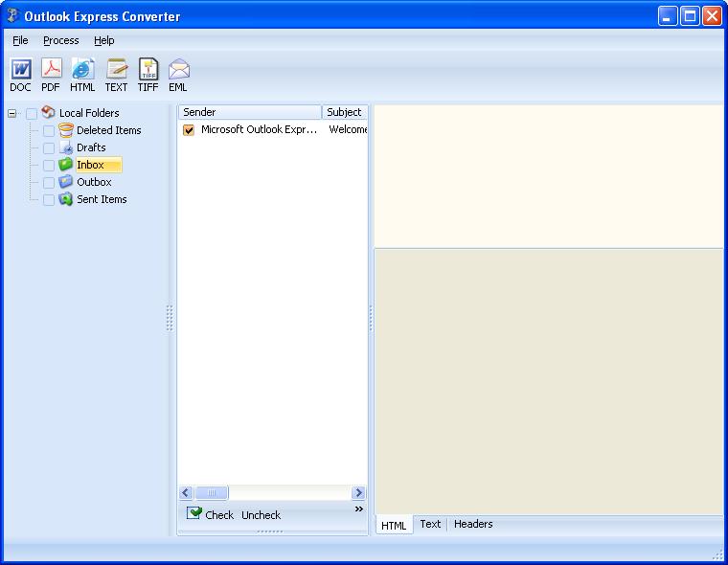The height and width of the screenshot is (565, 728).
Task: Click the Welcome subject cell
Action: 348,129
